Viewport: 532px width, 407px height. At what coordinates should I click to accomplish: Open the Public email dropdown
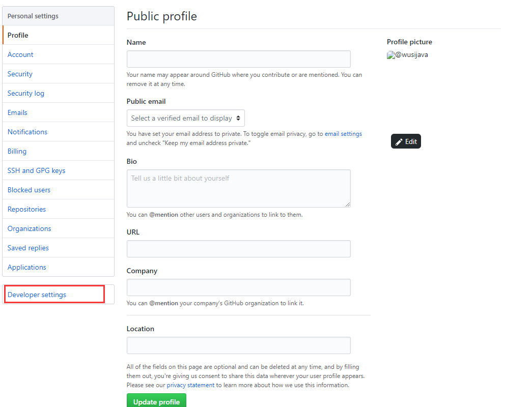186,118
